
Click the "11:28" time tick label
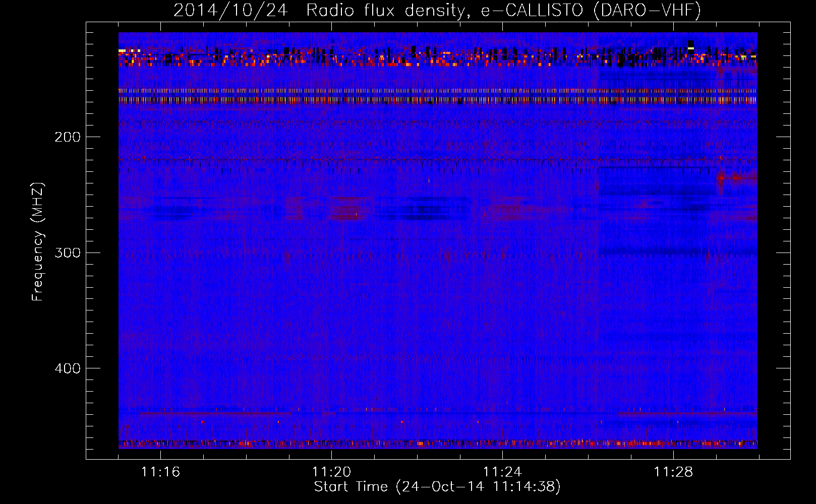673,472
